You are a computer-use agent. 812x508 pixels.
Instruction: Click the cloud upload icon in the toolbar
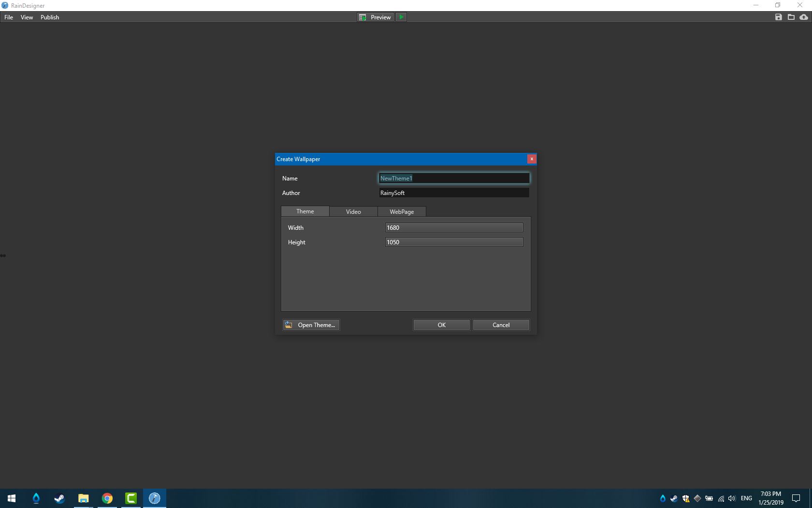pos(804,17)
